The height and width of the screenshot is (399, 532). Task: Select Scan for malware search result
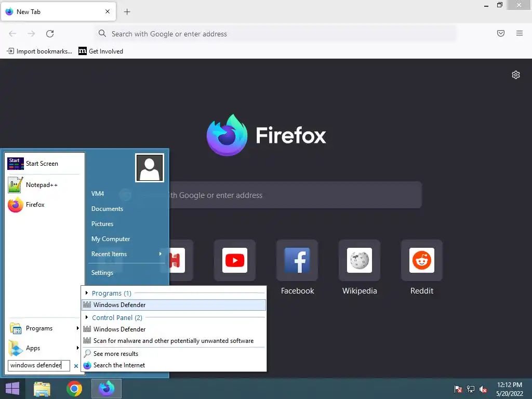pos(174,341)
